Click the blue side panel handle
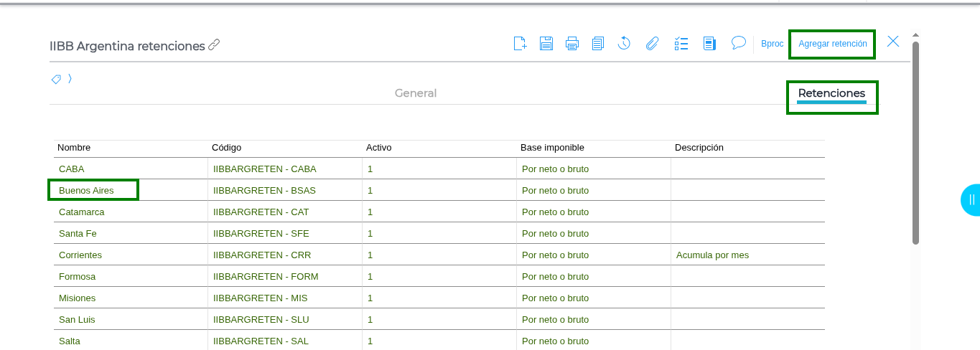The width and height of the screenshot is (980, 350). (x=971, y=200)
